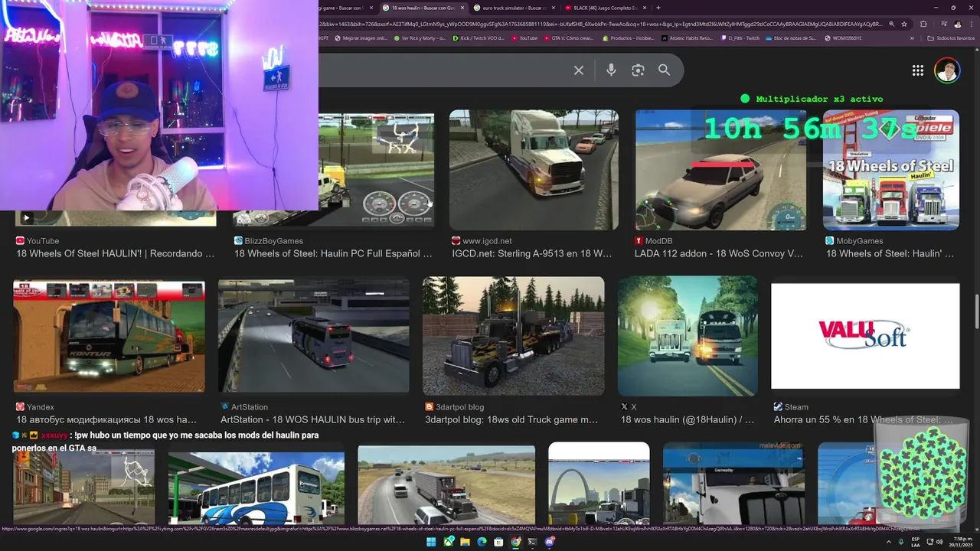Open the 18 Wheels of Steel Haulin' box art

891,170
